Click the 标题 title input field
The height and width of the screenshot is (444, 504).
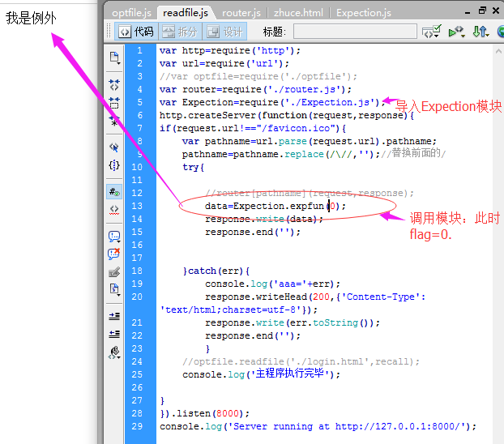tap(355, 32)
